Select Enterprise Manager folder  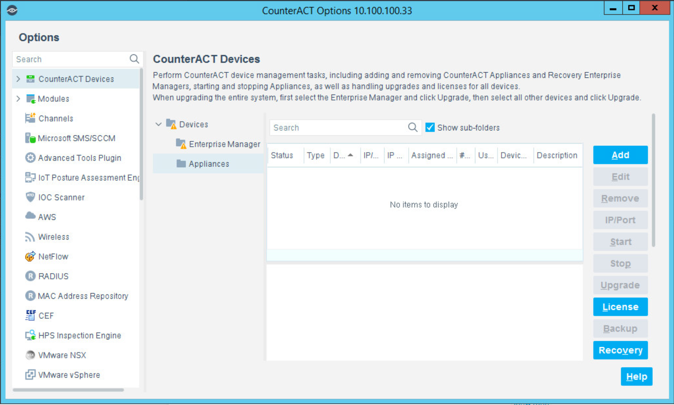point(224,144)
